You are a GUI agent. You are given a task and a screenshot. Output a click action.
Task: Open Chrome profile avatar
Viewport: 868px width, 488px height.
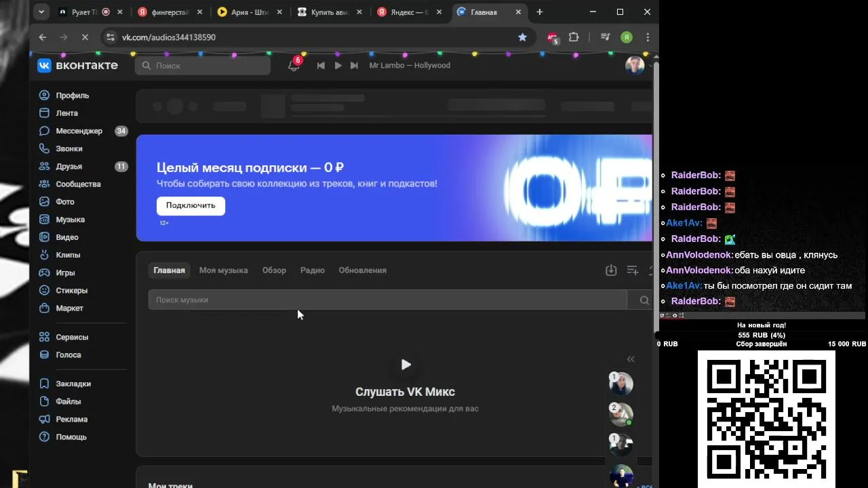click(627, 37)
